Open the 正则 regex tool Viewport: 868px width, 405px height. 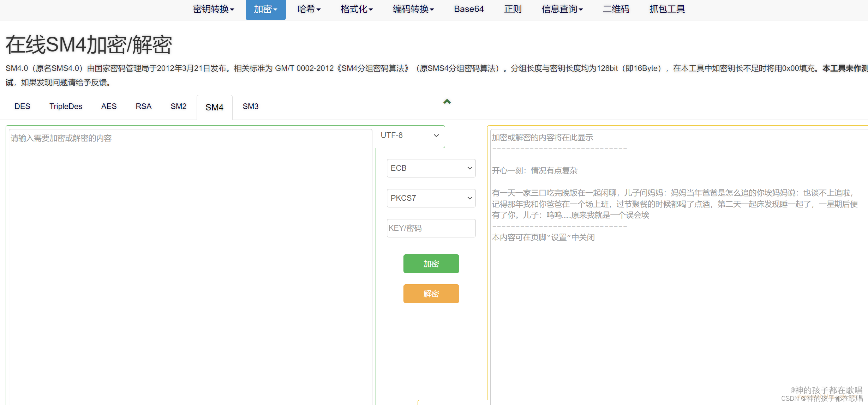tap(513, 10)
